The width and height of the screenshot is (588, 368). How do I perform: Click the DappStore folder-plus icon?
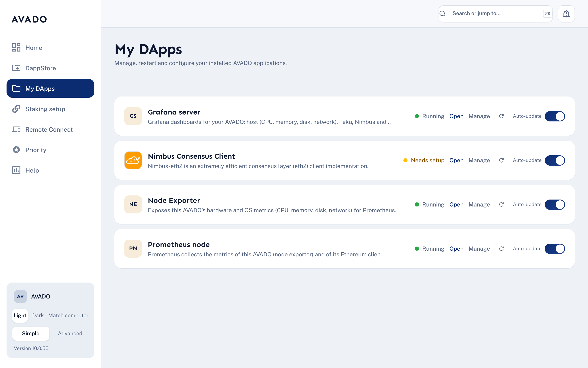[16, 68]
